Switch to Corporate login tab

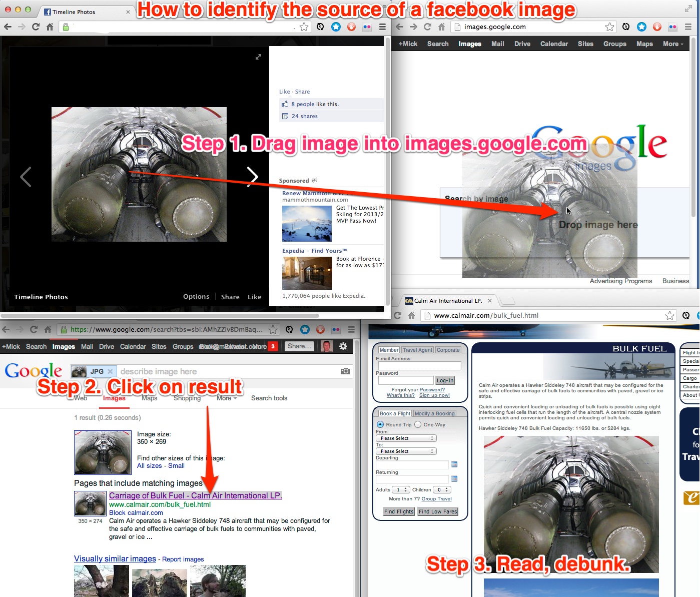pos(448,350)
